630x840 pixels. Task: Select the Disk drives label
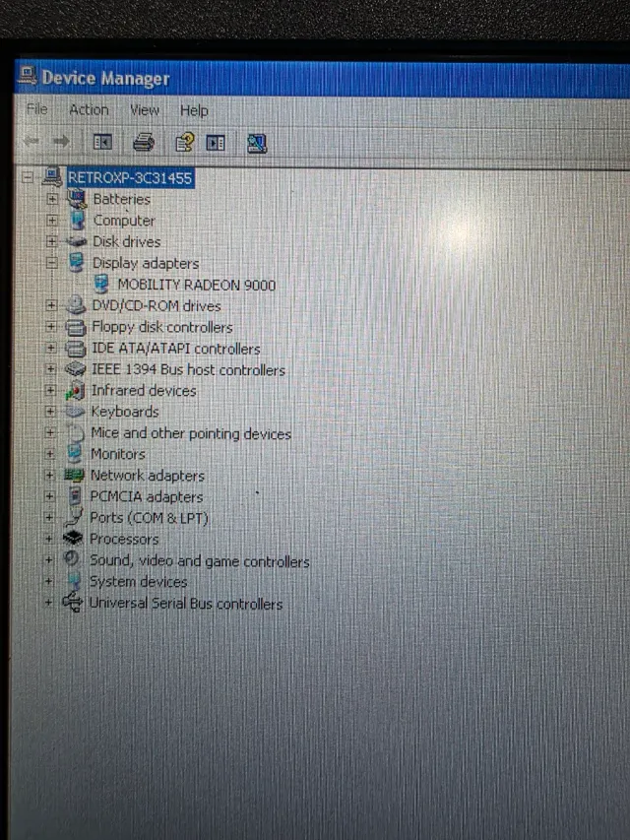click(126, 241)
